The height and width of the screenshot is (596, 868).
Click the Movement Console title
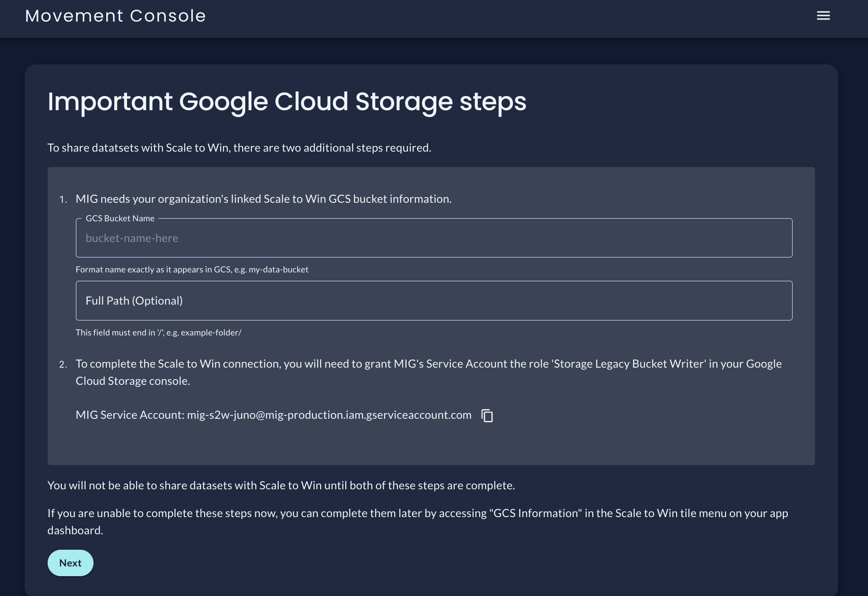(x=116, y=16)
